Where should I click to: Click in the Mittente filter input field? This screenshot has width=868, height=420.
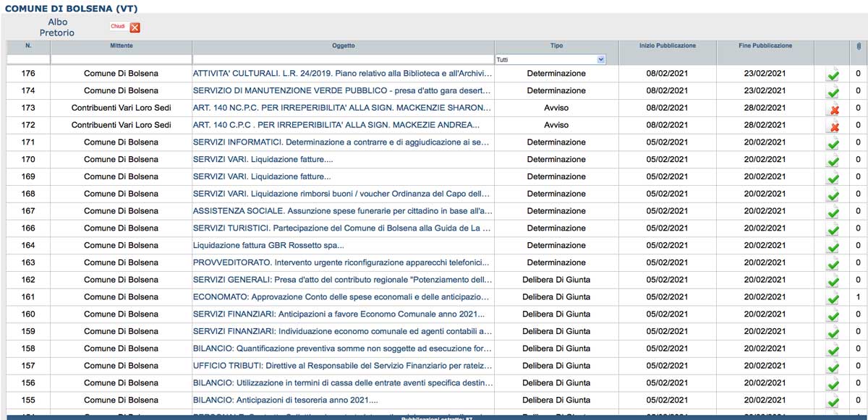pyautogui.click(x=121, y=59)
